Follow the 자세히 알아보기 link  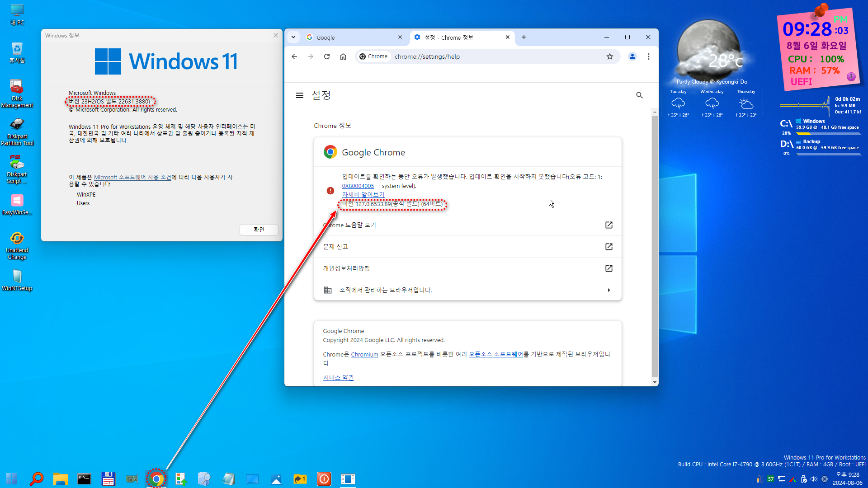click(x=363, y=195)
